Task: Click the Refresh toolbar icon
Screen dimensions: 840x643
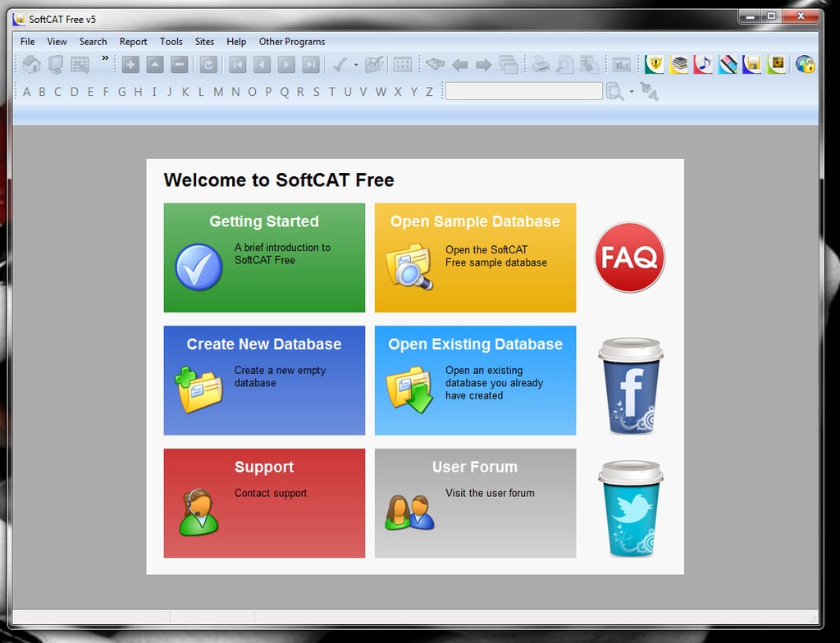Action: coord(208,65)
